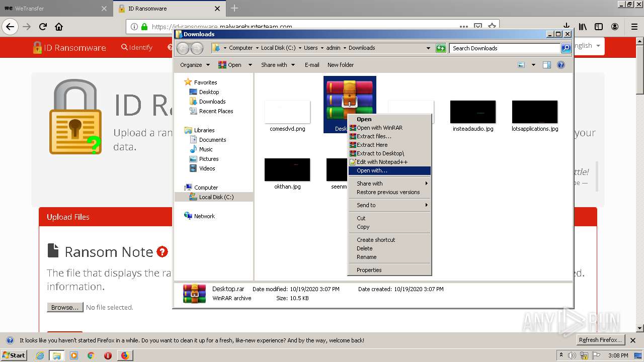
Task: Click the E-mail toolbar button
Action: click(312, 65)
